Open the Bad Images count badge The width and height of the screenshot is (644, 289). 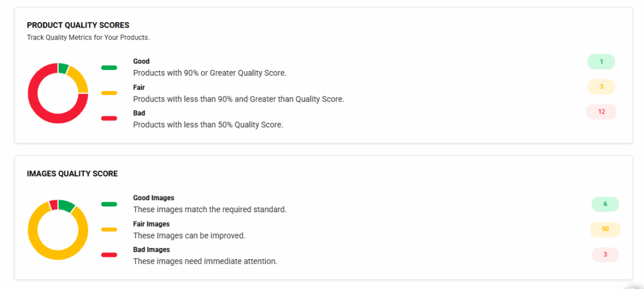605,254
